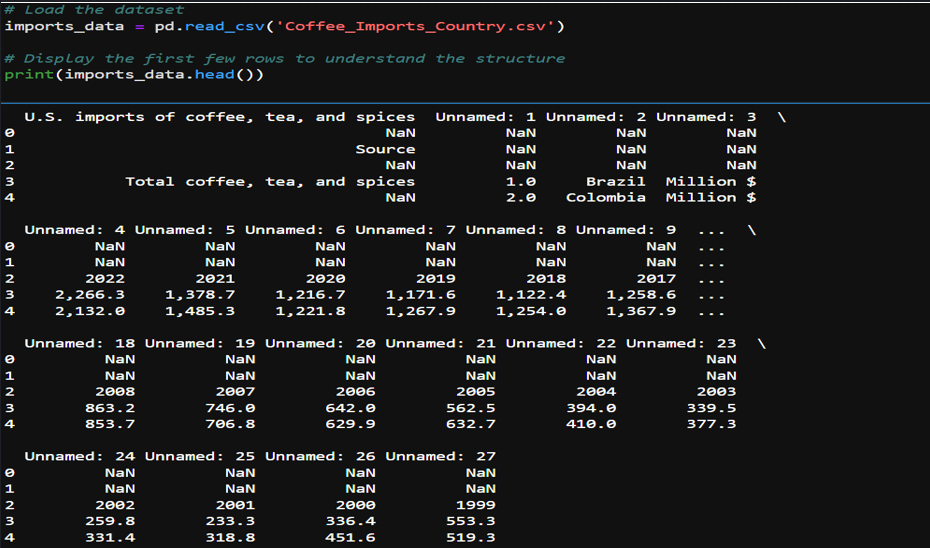Click the 'Unnamed: 9' column header
930x548 pixels.
pos(626,230)
